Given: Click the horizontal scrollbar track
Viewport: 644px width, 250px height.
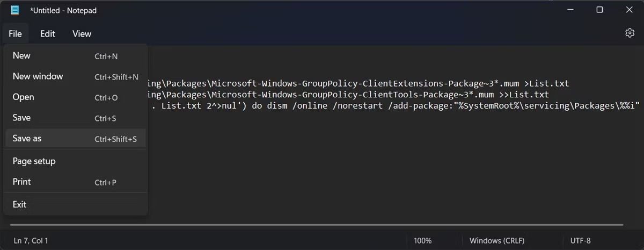Looking at the screenshot, I should pyautogui.click(x=317, y=225).
